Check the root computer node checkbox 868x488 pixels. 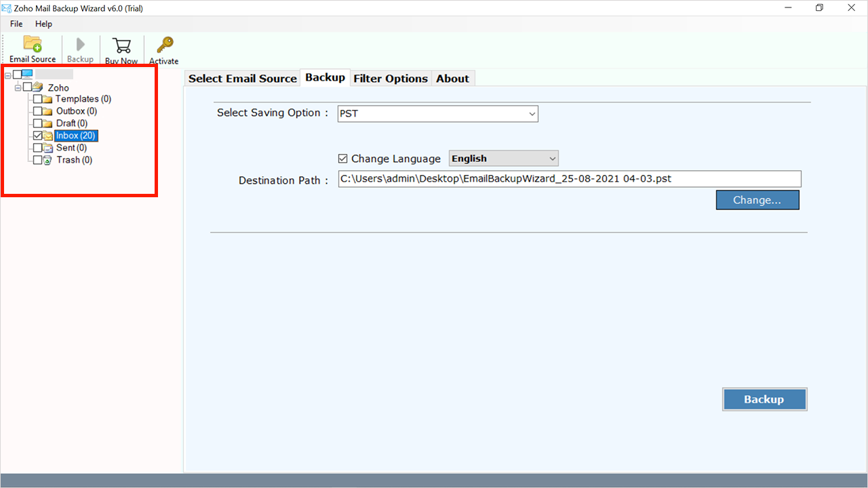tap(18, 74)
